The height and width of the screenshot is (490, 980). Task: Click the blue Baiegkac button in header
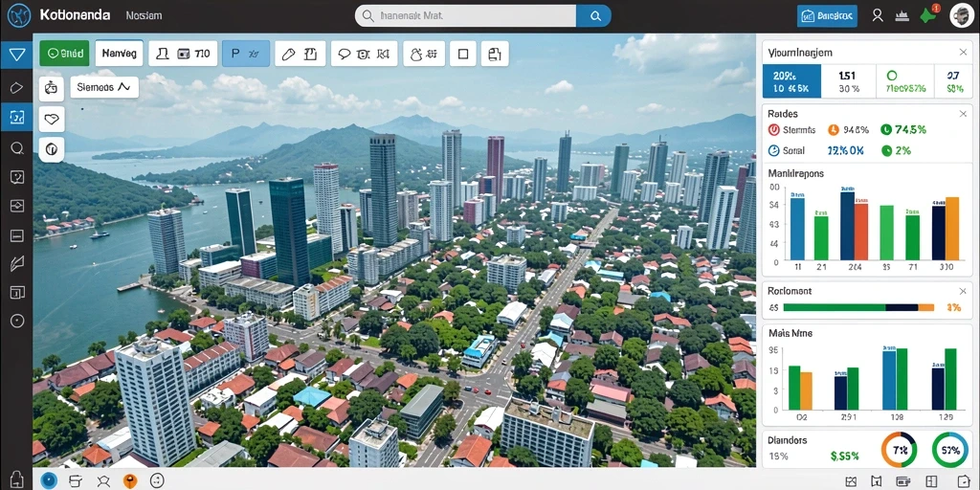point(827,15)
